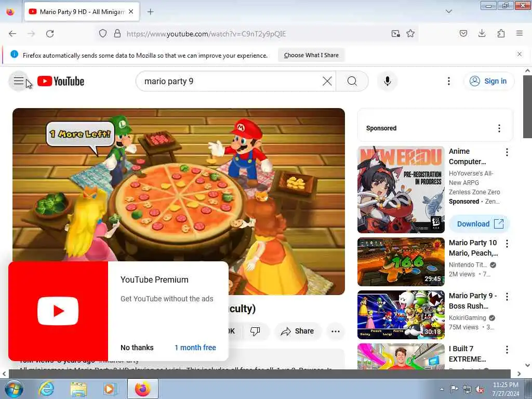Reload the page in Firefox

(x=50, y=34)
